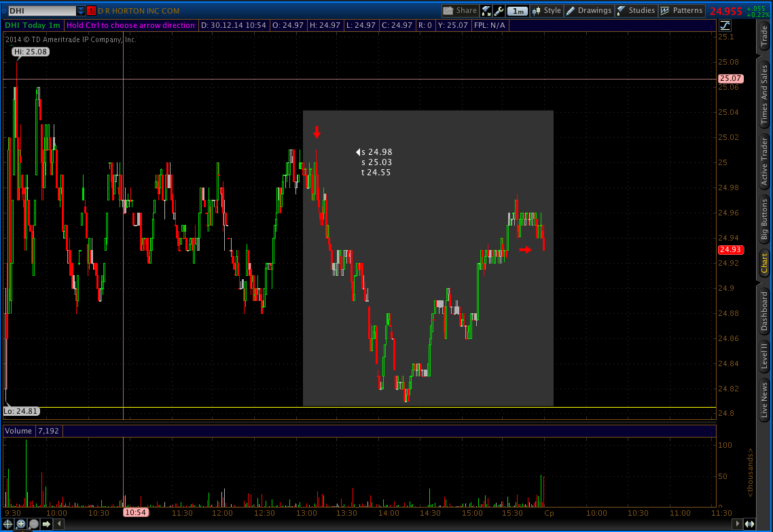Click the Lo: 24.81 bubble
This screenshot has height=532, width=773.
pos(20,411)
